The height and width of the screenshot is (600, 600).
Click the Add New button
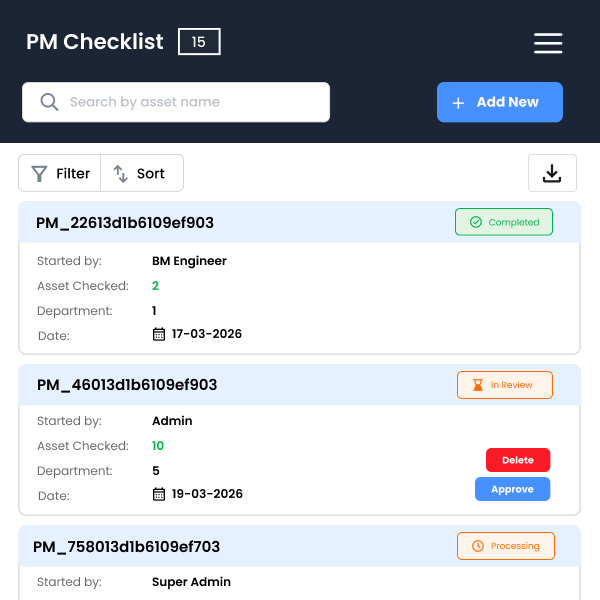(499, 102)
